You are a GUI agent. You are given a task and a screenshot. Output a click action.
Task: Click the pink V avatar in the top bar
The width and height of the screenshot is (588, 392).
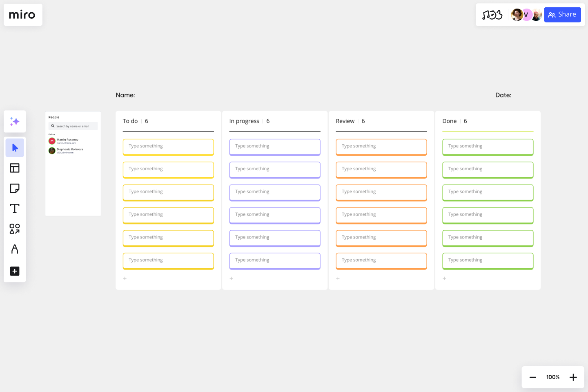coord(526,15)
